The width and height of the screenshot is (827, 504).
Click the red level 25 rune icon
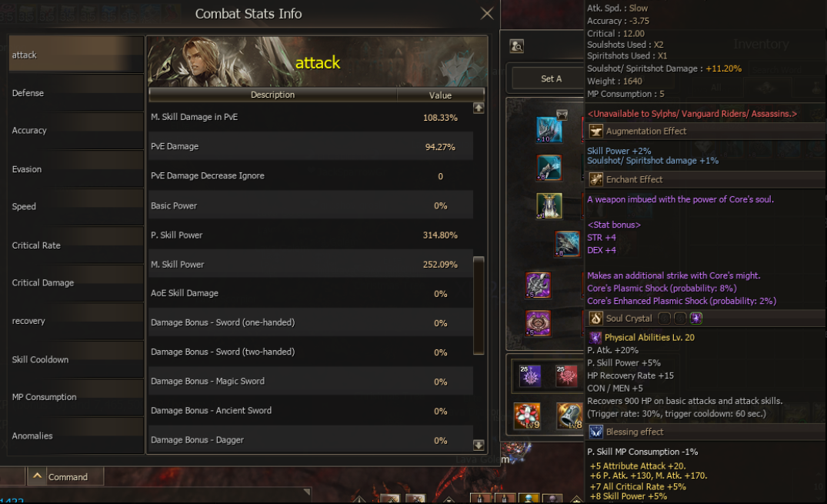tap(566, 375)
